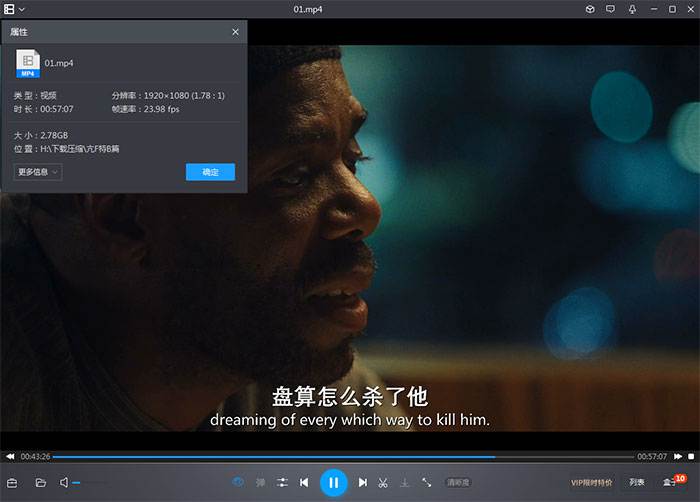Open the main menu arrow beside the logo
Image resolution: width=700 pixels, height=502 pixels.
click(22, 9)
